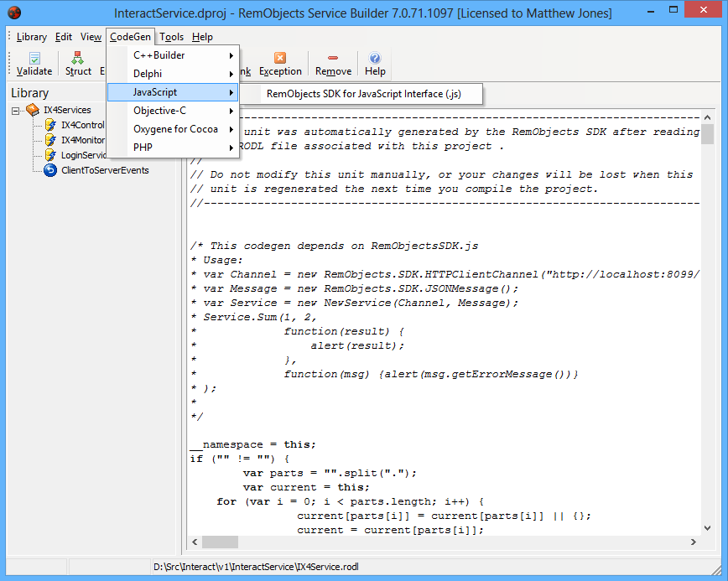Click the window resize grip corner
728x581 pixels.
click(x=715, y=569)
